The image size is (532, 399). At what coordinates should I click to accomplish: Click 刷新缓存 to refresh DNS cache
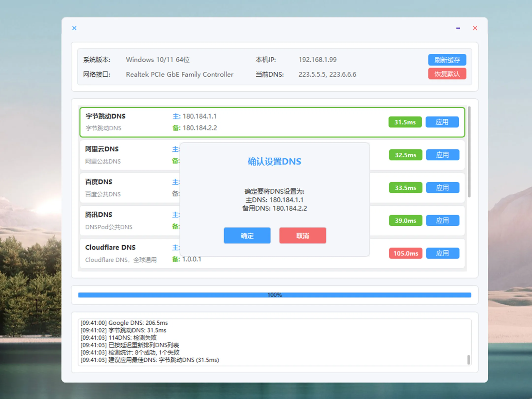[x=447, y=60]
